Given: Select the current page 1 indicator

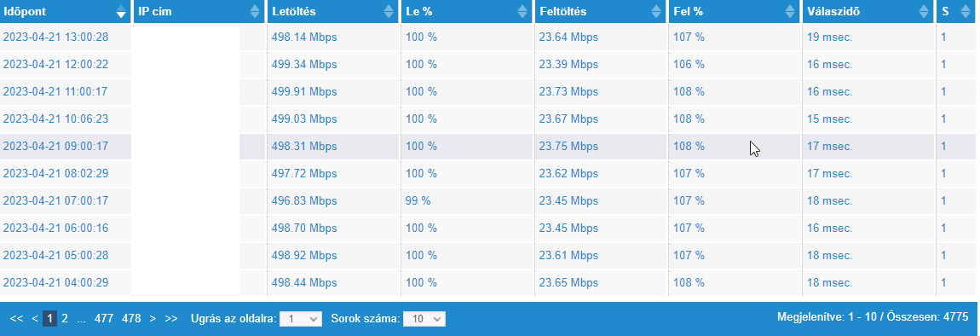Looking at the screenshot, I should tap(49, 318).
